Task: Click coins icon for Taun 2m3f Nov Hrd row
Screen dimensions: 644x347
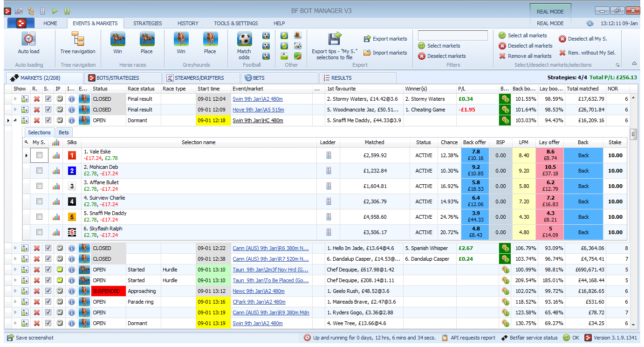Action: click(505, 270)
